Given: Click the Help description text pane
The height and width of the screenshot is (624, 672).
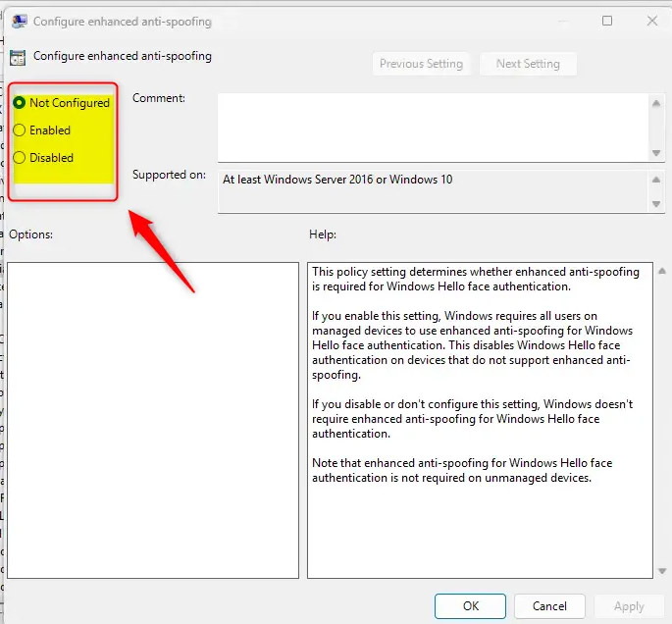Looking at the screenshot, I should [480, 420].
